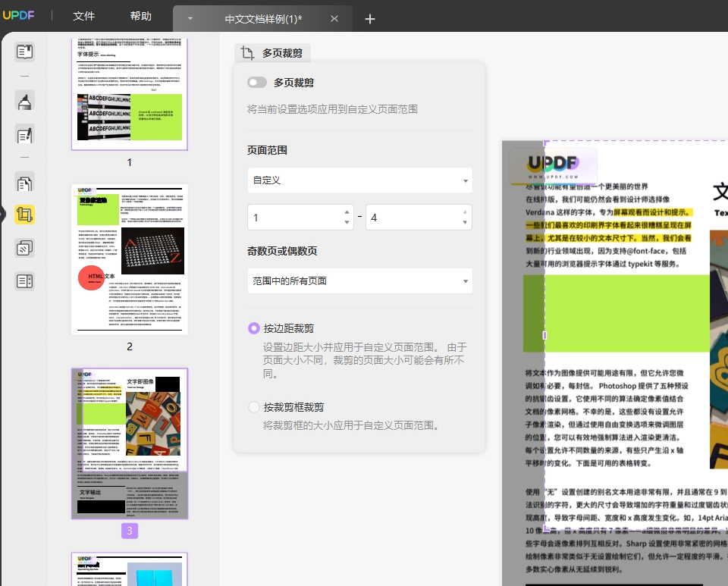This screenshot has width=728, height=586.
Task: Toggle the 多页裁剪 switch on
Action: coord(257,83)
